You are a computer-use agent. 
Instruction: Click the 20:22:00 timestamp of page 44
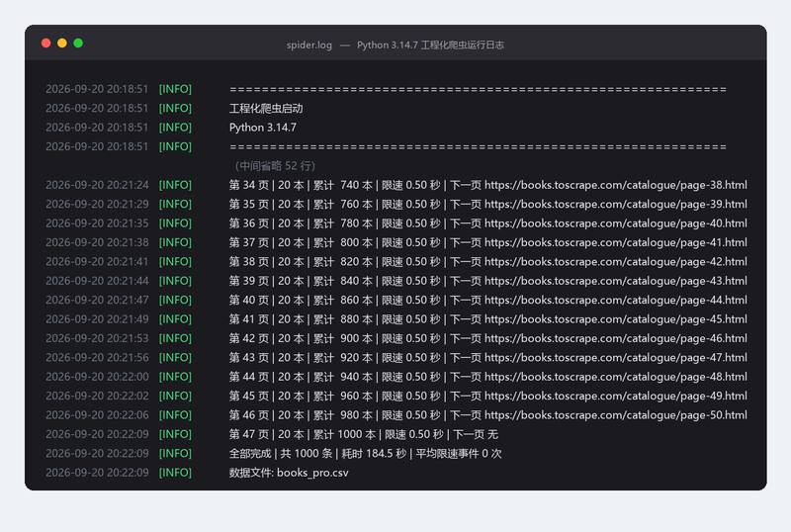[97, 377]
